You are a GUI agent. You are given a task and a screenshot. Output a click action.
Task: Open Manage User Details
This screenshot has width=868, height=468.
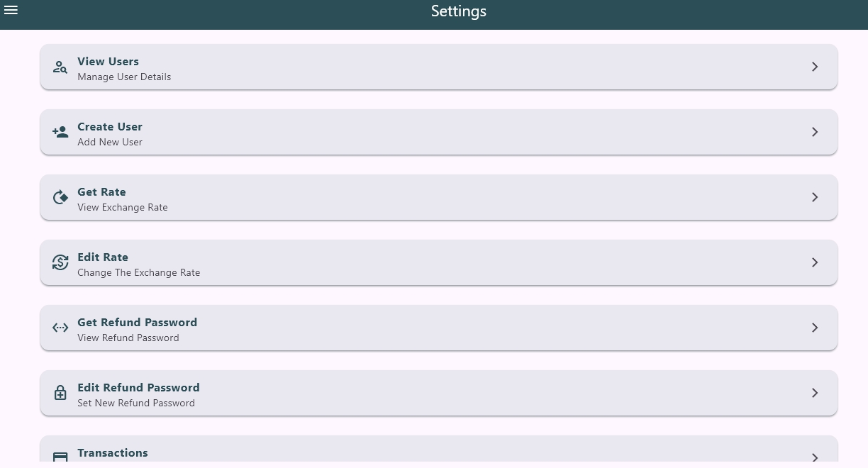124,77
